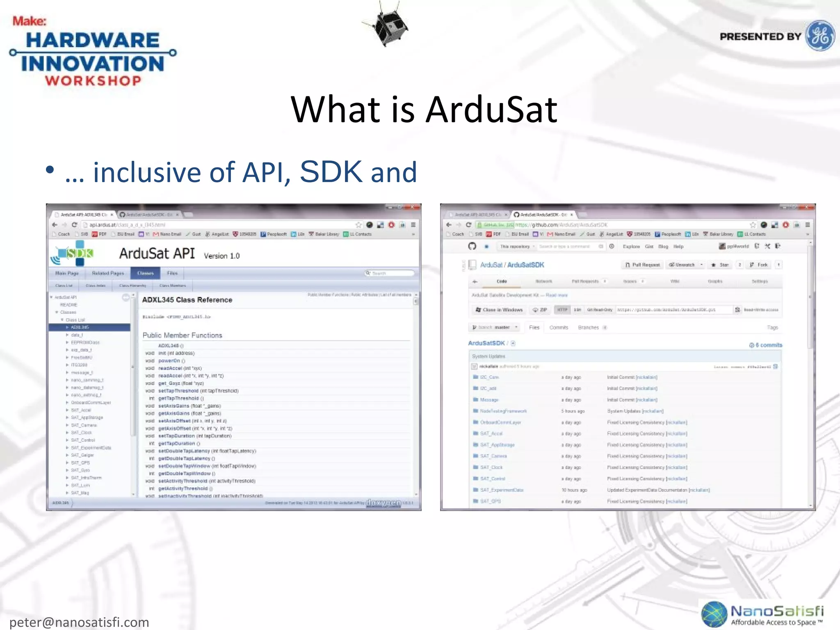The width and height of the screenshot is (840, 630).
Task: Click the SAT_Camera folder icon in GitHub list
Action: 476,456
